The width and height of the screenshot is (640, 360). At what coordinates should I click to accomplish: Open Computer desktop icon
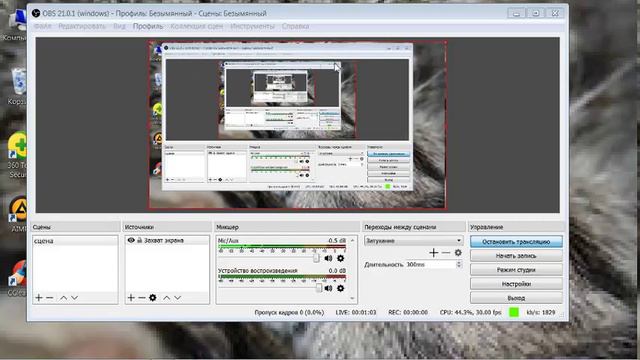[16, 25]
